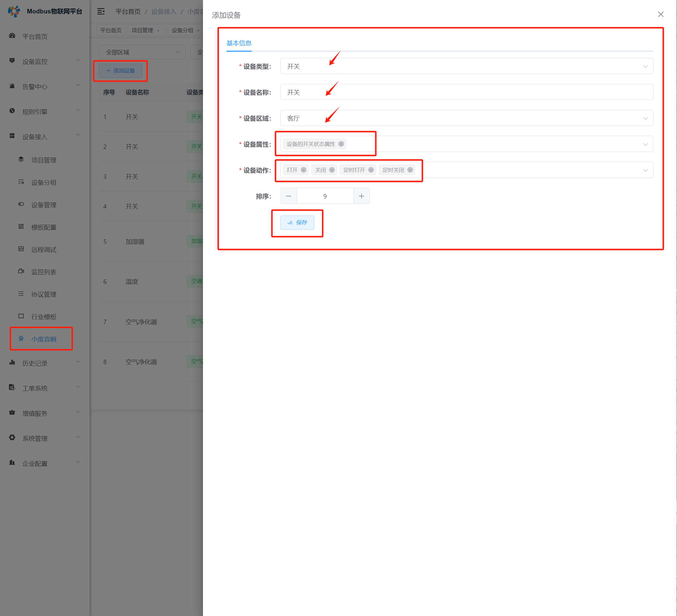Decrease the 排序 value with minus
The width and height of the screenshot is (677, 616).
[x=288, y=196]
